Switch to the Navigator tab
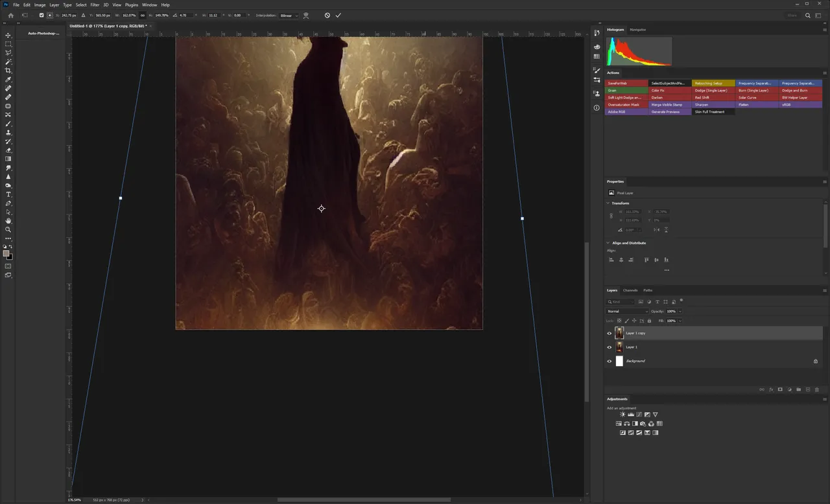This screenshot has width=830, height=504. 637,30
